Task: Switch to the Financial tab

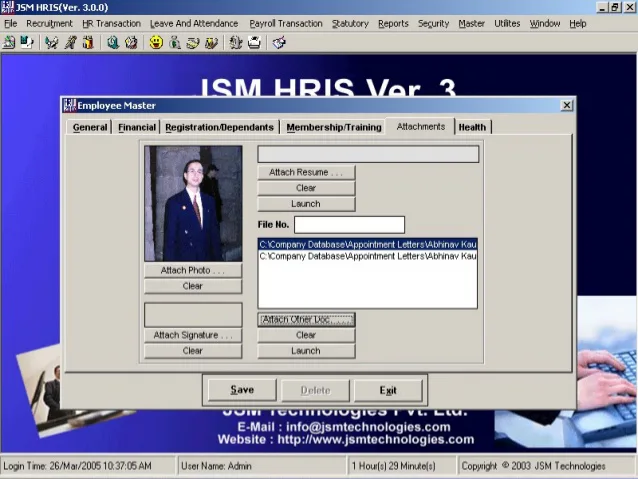Action: tap(137, 127)
